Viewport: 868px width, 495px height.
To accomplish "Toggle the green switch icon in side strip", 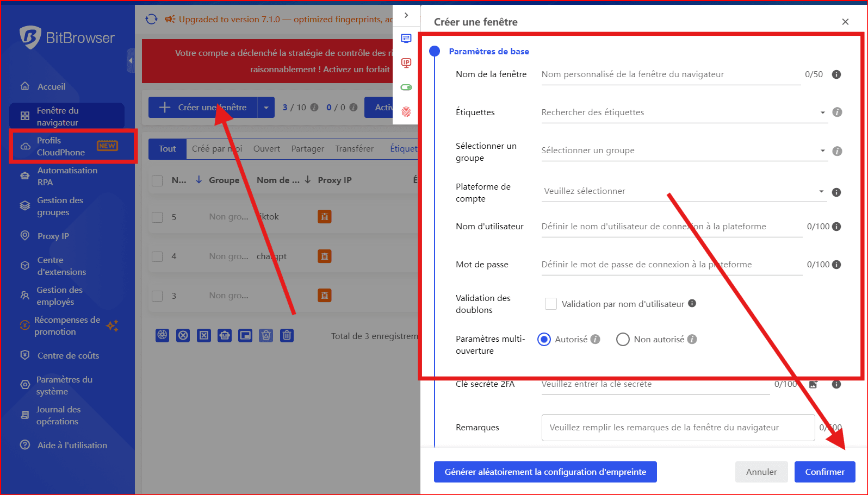I will pos(406,87).
